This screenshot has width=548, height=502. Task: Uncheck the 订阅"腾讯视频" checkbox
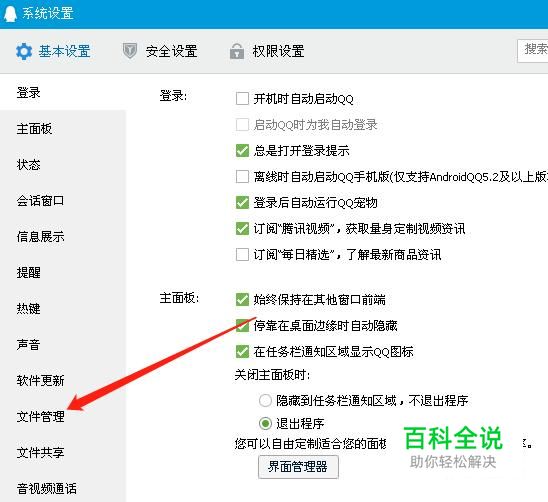tap(242, 229)
